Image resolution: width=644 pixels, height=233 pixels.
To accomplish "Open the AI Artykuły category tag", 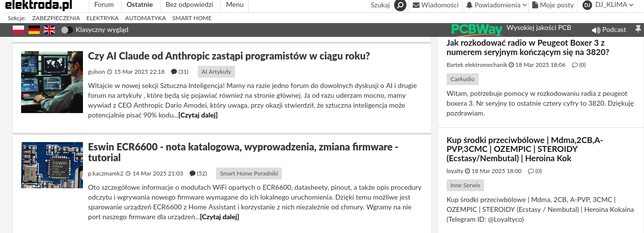I will [216, 72].
